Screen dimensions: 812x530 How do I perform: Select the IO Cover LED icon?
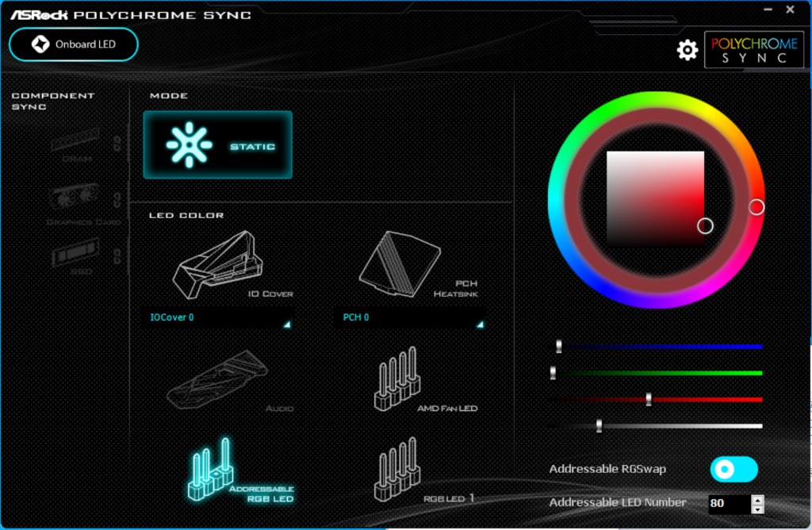click(x=217, y=264)
